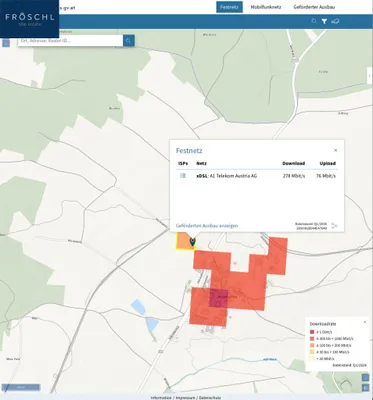Viewport: 373px width, 400px height.
Task: Expand the collapsed side panel arrow at right edge
Action: tap(370, 76)
